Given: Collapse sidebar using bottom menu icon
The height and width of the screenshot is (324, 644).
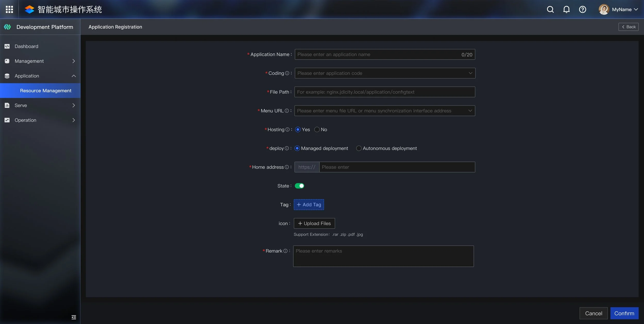Looking at the screenshot, I should point(74,317).
